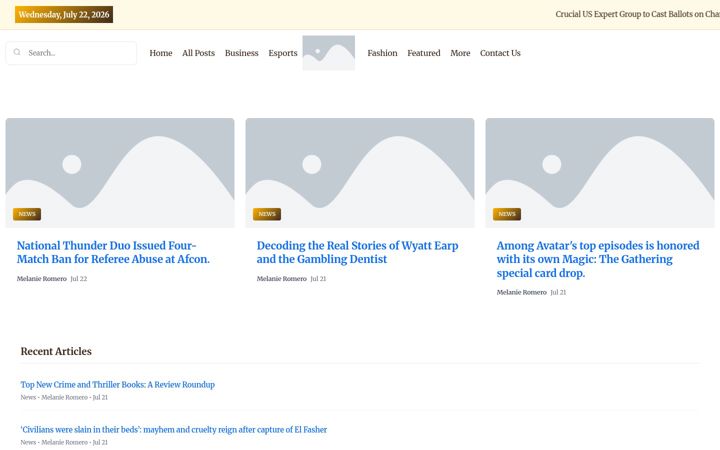Expand the More menu
The image size is (720, 450).
coord(460,53)
